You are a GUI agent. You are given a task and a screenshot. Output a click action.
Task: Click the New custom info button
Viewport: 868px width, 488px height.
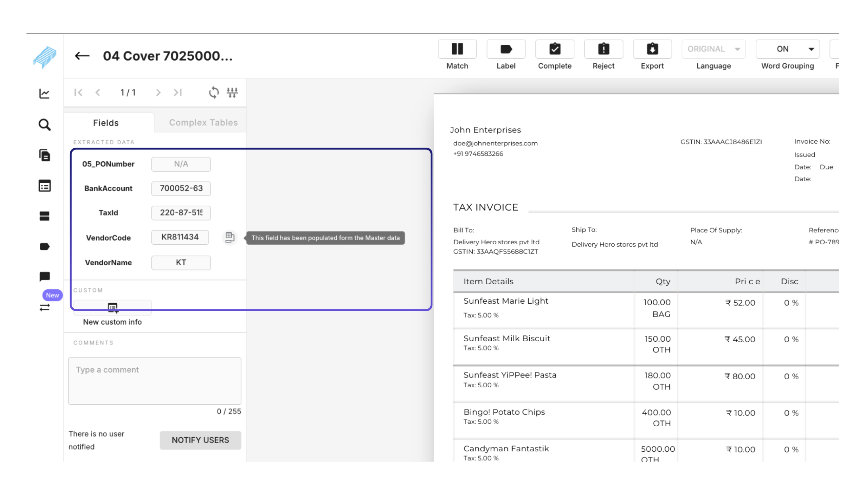(113, 308)
